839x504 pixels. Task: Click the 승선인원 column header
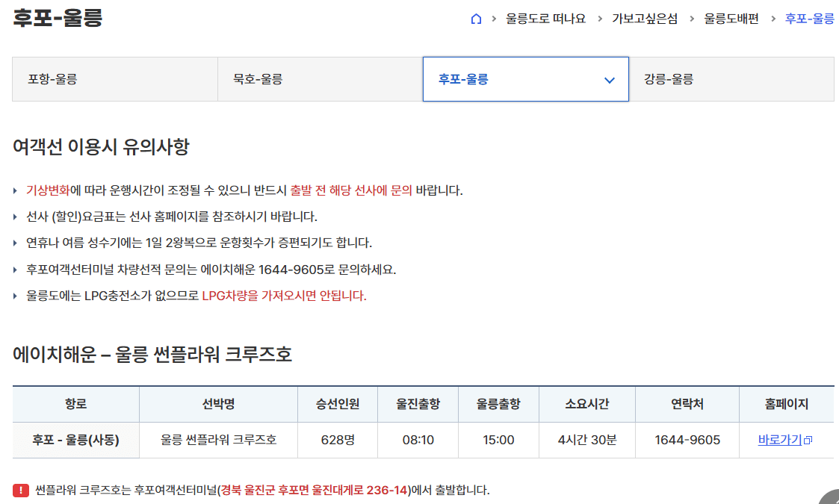(338, 405)
